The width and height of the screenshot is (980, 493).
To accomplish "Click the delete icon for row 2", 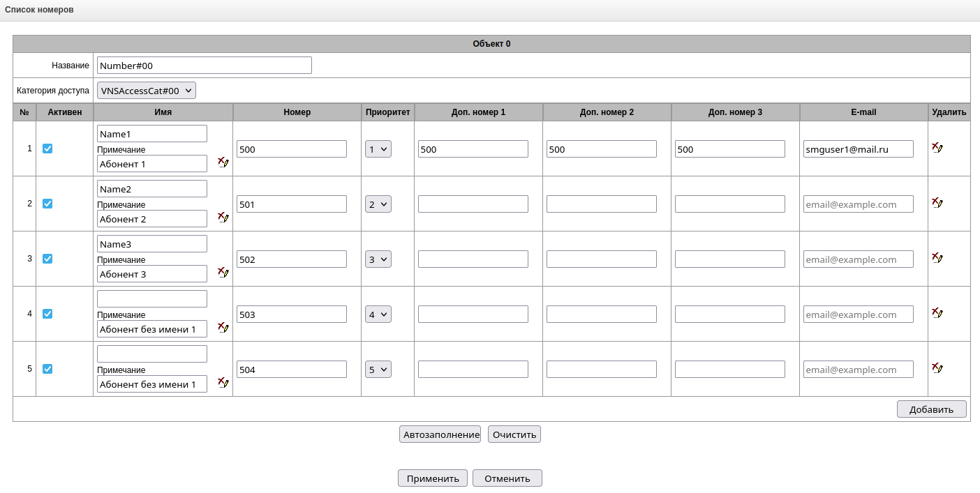I will point(937,203).
